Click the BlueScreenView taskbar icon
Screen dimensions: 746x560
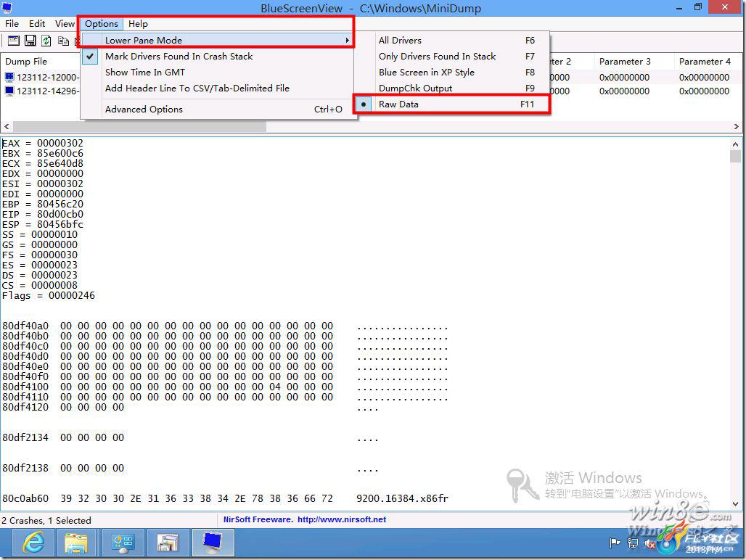point(213,543)
